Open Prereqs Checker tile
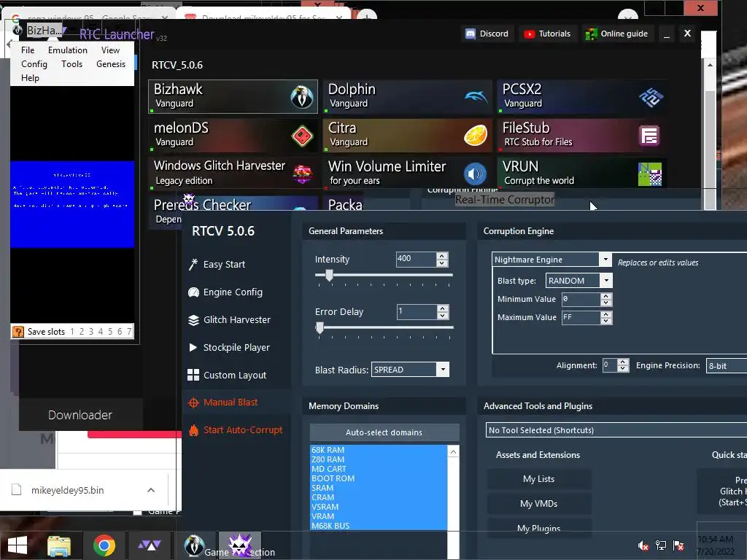The height and width of the screenshot is (560, 747). tap(233, 206)
